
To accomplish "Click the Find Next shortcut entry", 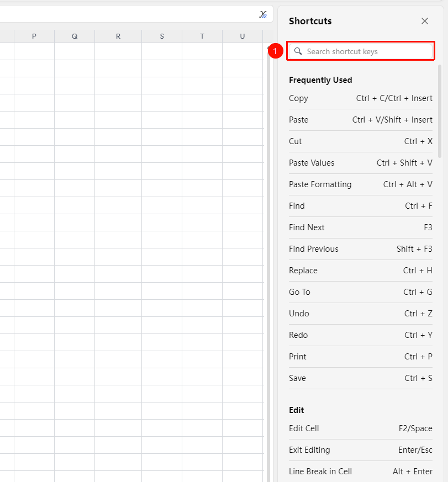I will pos(361,227).
